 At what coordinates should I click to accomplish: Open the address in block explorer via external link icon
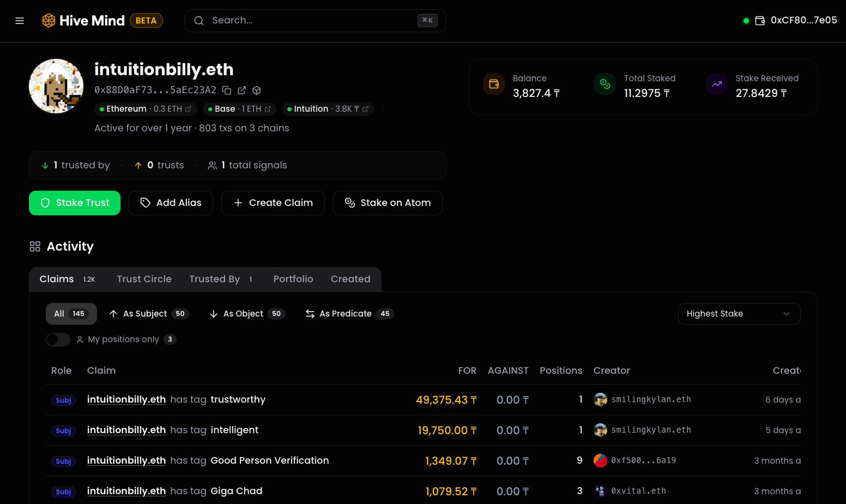coord(241,90)
